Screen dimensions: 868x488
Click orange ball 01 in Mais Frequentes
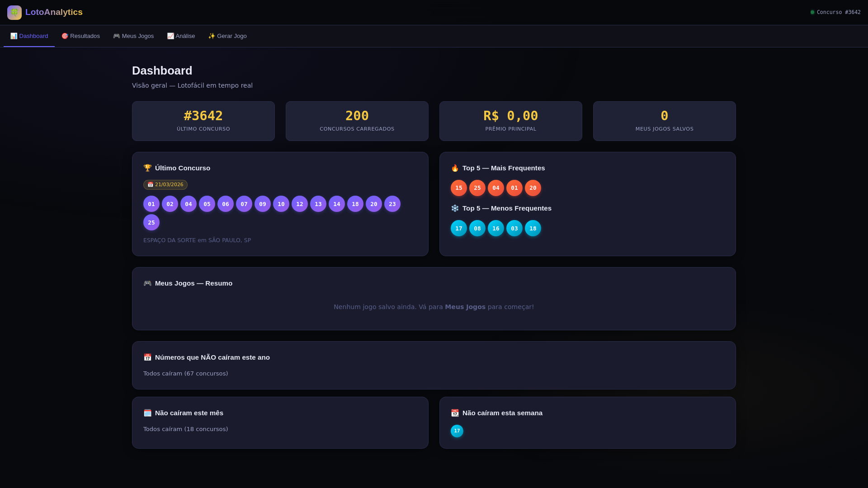514,188
